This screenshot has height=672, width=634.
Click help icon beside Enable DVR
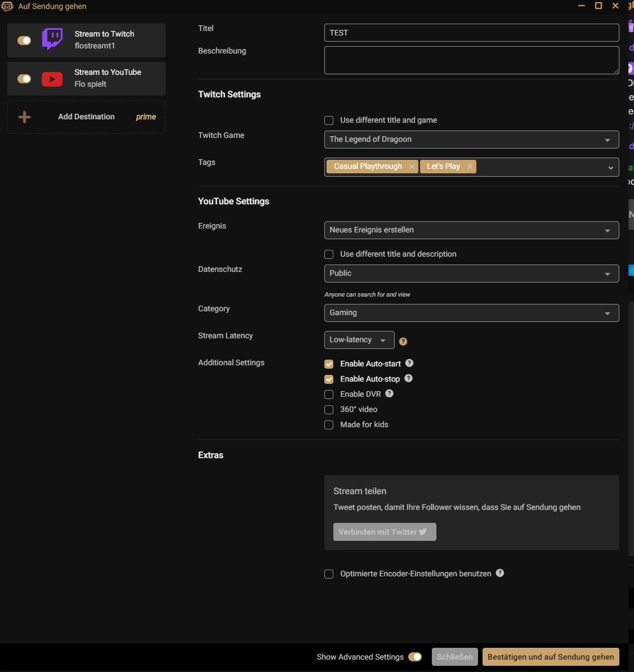point(389,394)
